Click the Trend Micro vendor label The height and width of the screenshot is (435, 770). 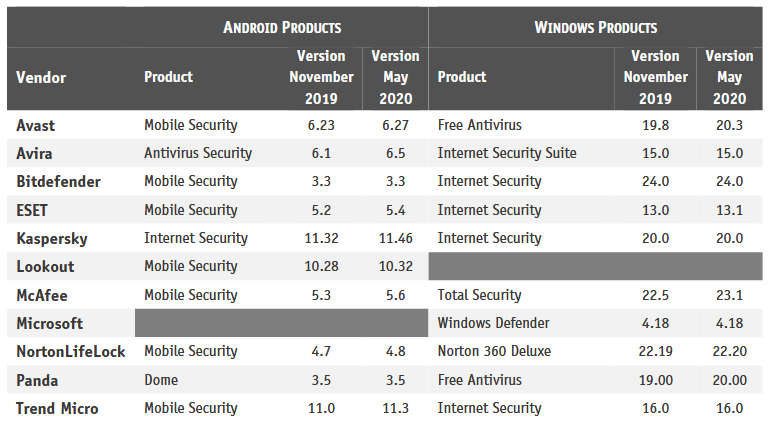[55, 408]
